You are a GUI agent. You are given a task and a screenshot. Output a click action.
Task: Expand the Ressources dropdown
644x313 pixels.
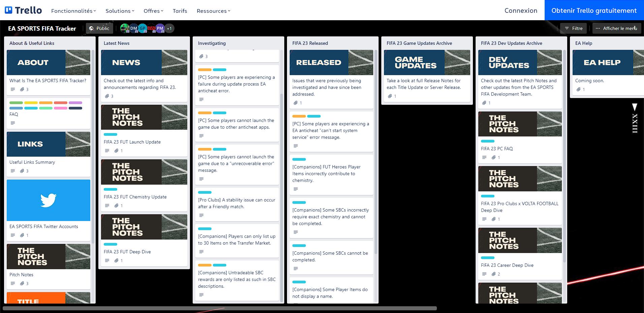click(213, 11)
